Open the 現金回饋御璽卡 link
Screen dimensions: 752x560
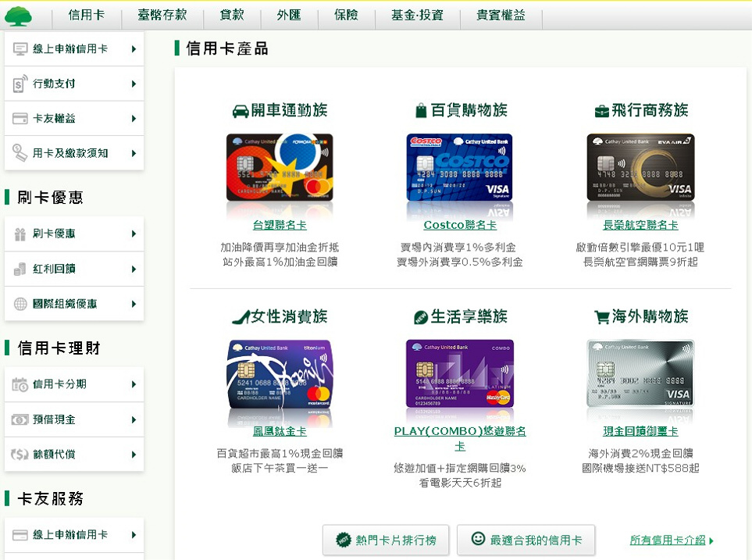641,431
